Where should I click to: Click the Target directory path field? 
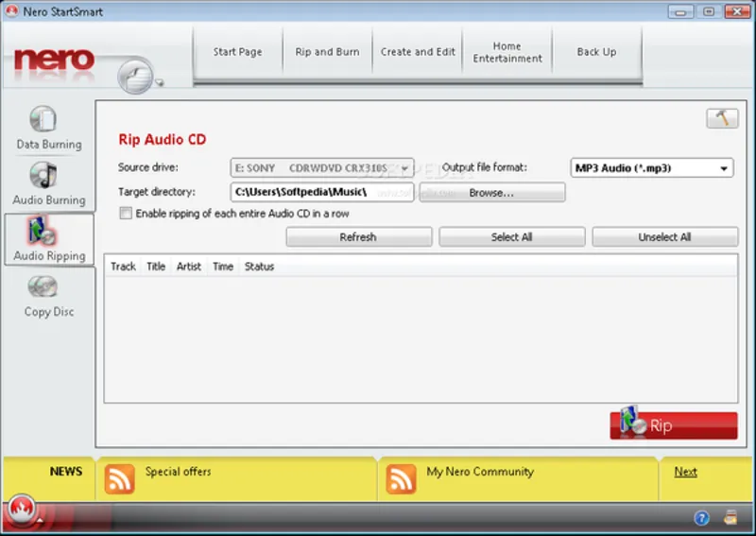pyautogui.click(x=322, y=192)
